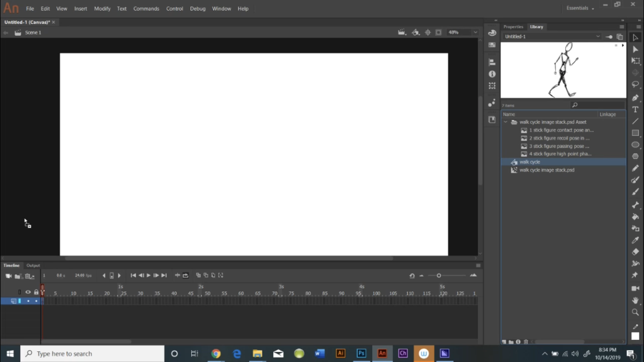Open the Align panel icon
The image size is (644, 362).
coord(492,62)
